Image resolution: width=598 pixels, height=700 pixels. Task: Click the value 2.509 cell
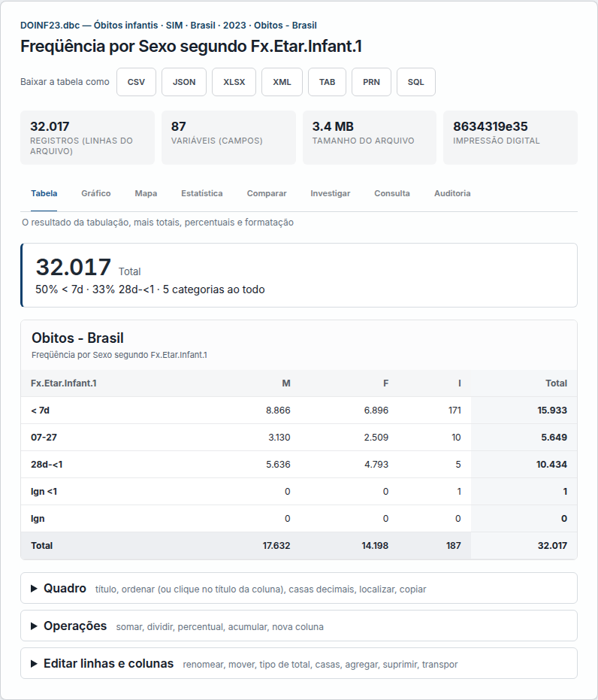376,438
